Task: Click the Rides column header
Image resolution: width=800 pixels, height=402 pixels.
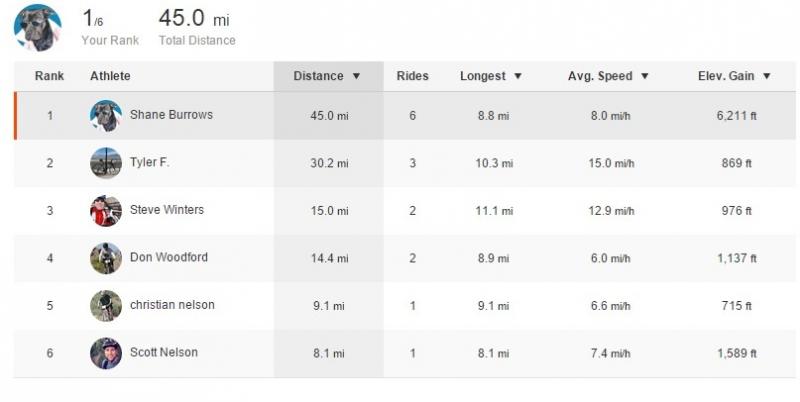Action: click(412, 76)
